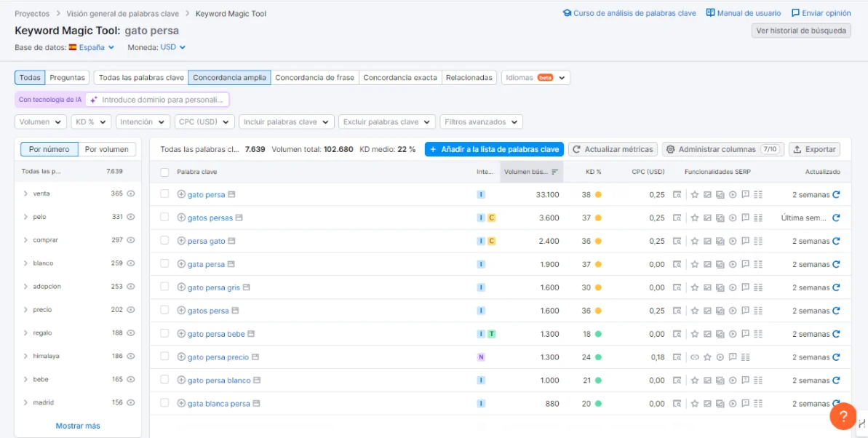Click the link feature icon in gato persa precio row

click(x=694, y=358)
